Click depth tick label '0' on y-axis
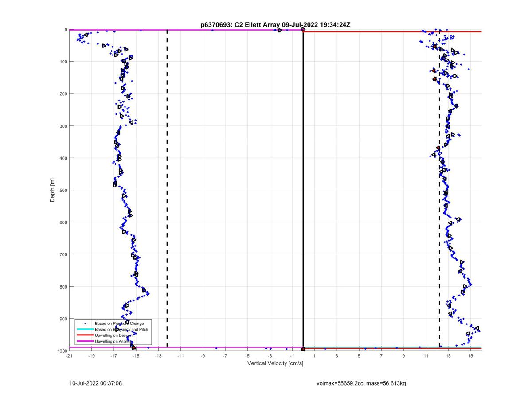 [x=66, y=30]
